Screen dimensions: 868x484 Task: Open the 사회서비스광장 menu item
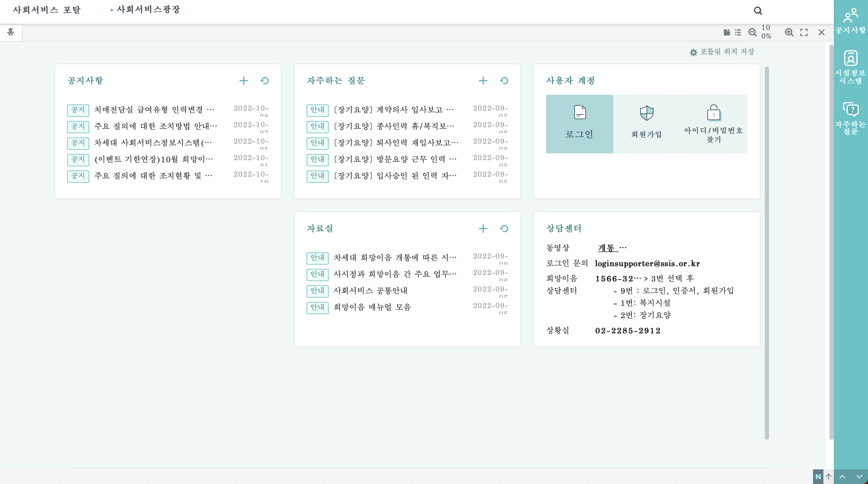(149, 10)
